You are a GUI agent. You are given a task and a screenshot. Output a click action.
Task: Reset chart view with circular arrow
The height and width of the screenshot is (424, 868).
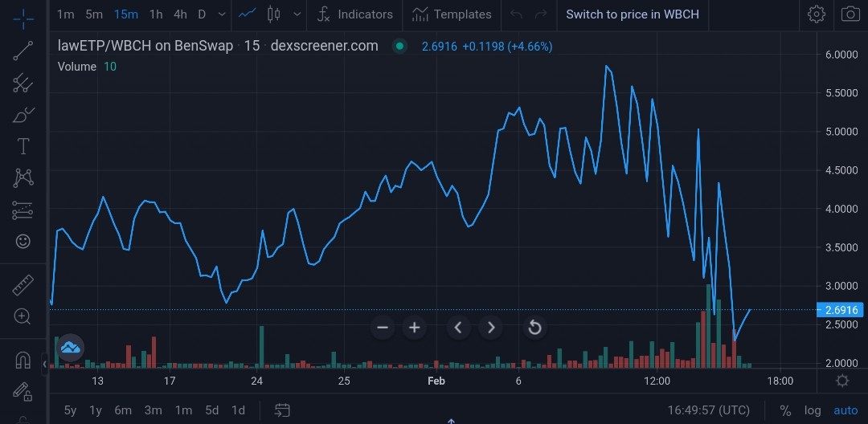pos(534,328)
